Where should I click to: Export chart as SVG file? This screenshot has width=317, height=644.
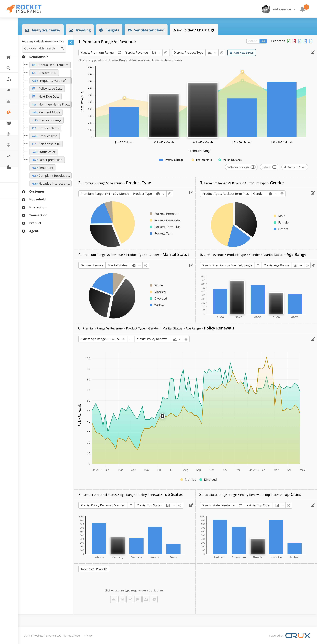(x=311, y=41)
